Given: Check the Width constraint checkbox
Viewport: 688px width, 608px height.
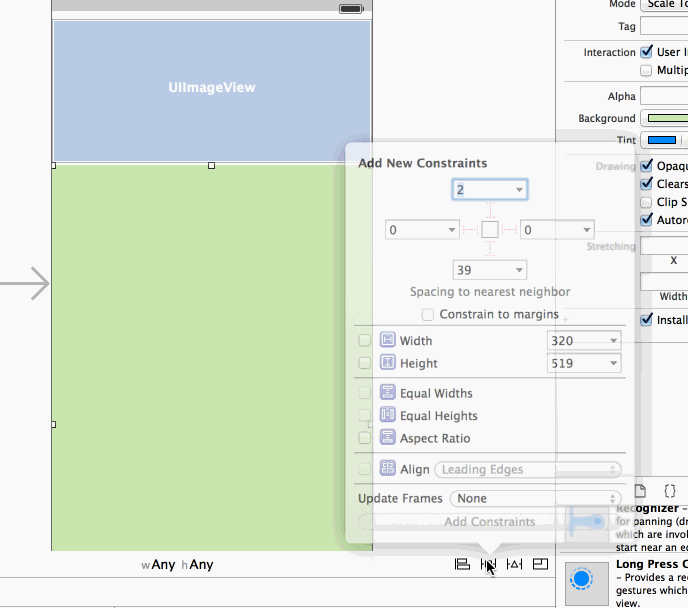Looking at the screenshot, I should tap(365, 340).
